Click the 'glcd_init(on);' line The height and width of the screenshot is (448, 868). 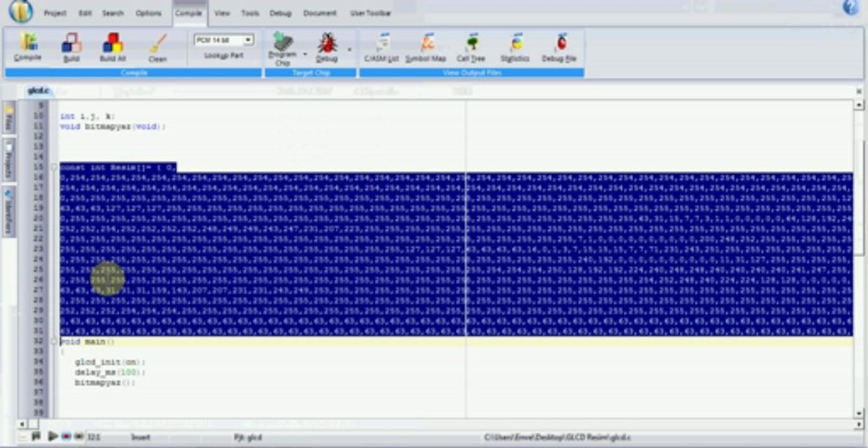110,362
